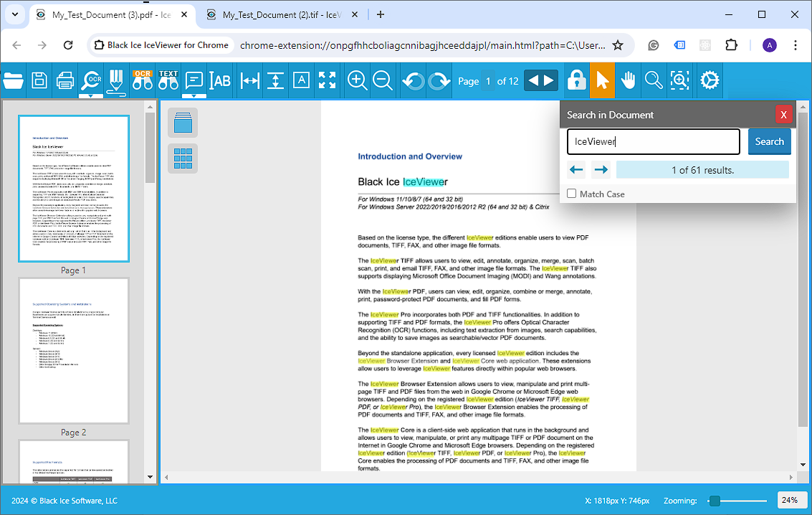Select the pencil signature tool

click(x=117, y=82)
